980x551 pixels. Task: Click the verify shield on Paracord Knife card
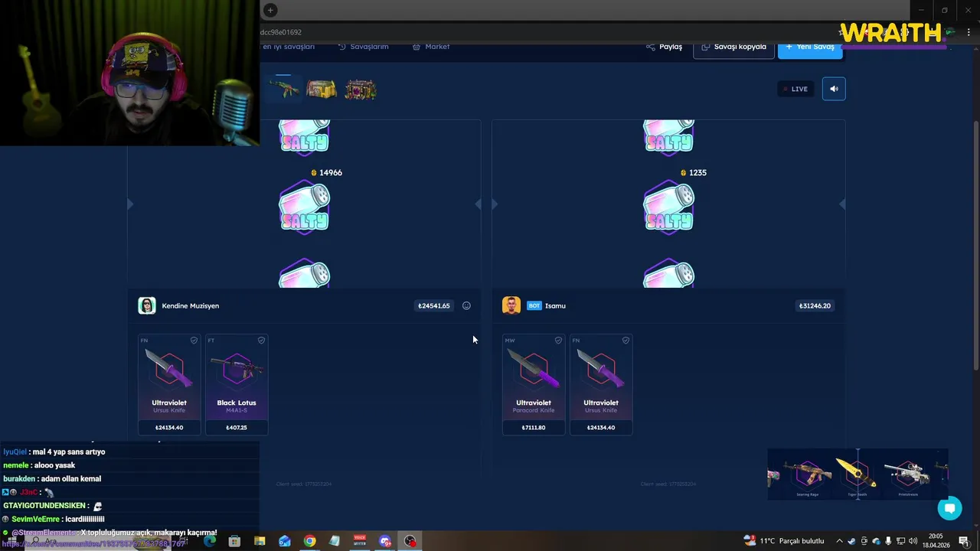point(558,341)
